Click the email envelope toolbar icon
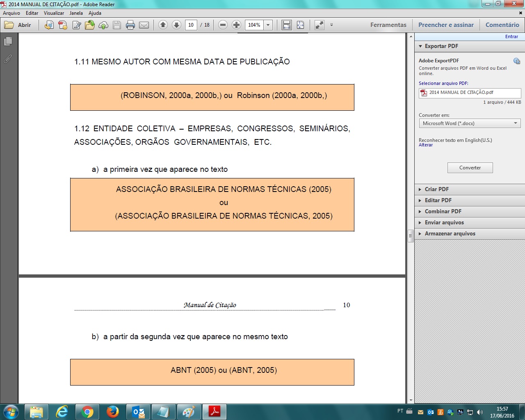 (x=144, y=25)
